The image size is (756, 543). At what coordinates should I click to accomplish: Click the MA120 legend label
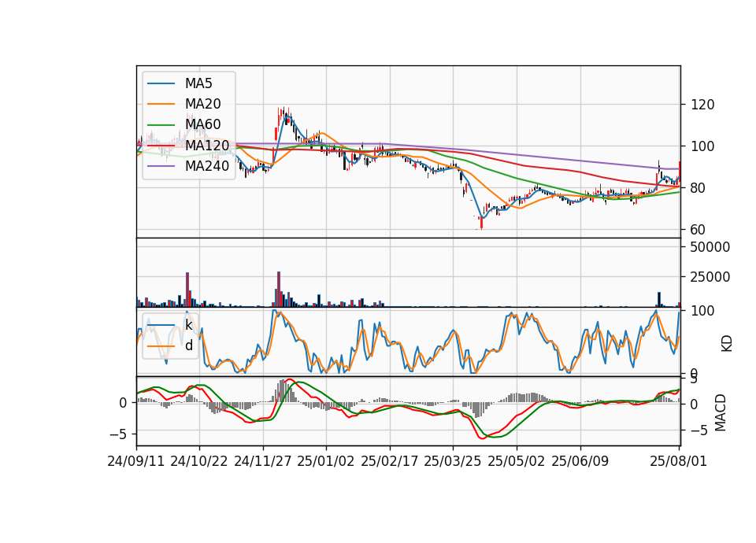pyautogui.click(x=207, y=145)
